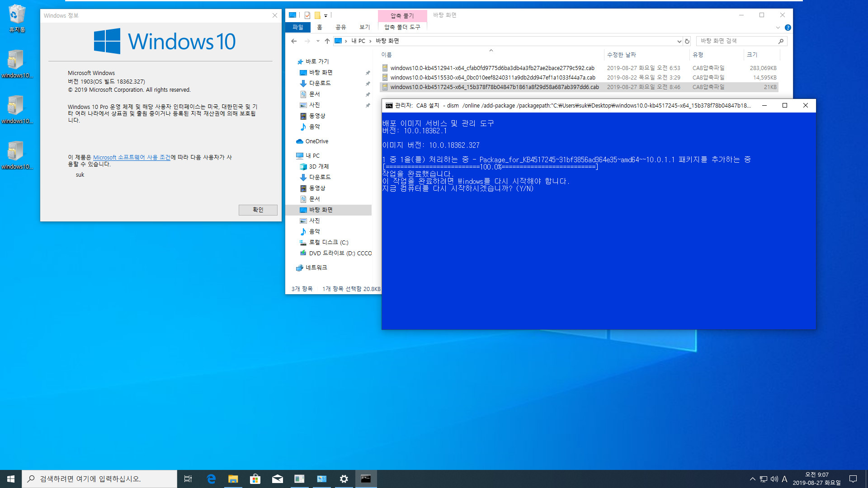Select the kb4515530 cab file

tap(493, 78)
